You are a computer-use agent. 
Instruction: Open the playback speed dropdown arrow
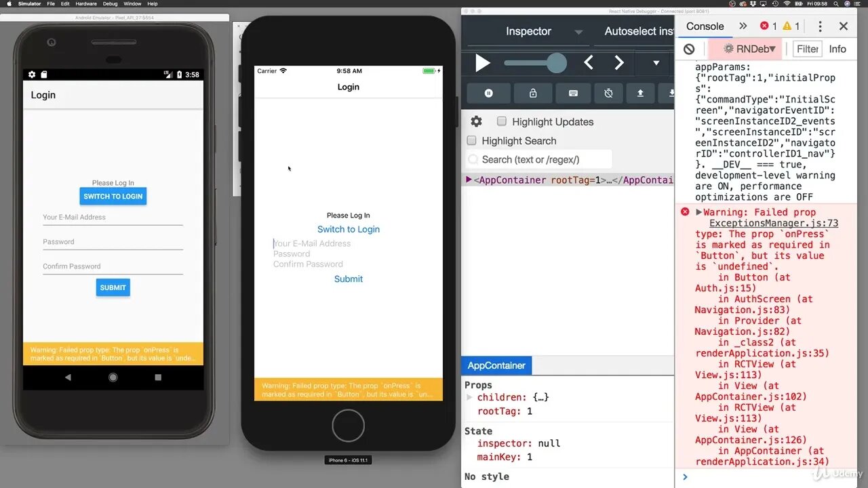656,63
